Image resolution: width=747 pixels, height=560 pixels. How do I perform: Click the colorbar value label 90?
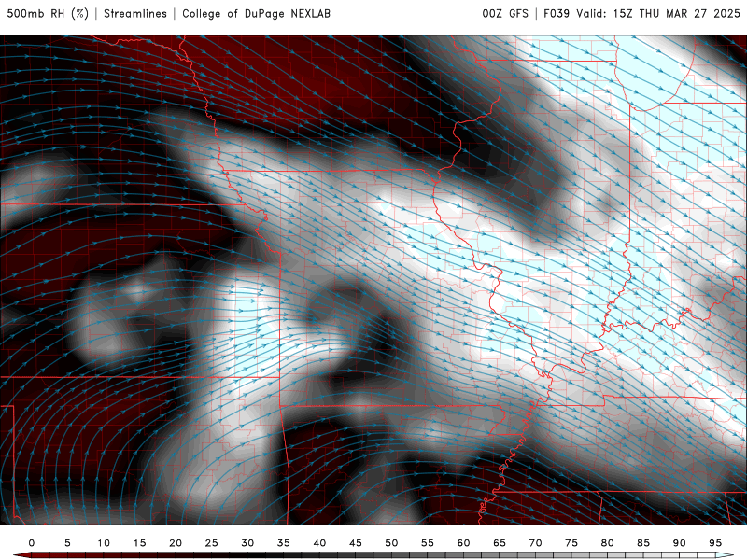[679, 543]
